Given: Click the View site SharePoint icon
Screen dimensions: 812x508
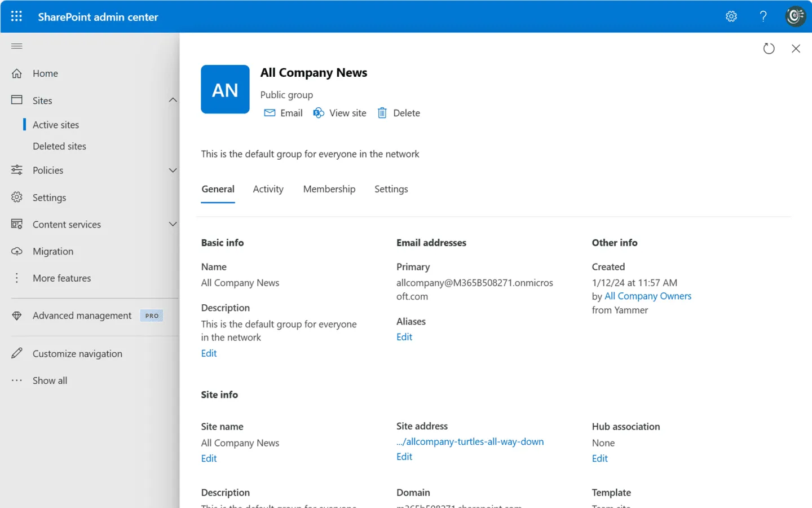Looking at the screenshot, I should pyautogui.click(x=319, y=113).
